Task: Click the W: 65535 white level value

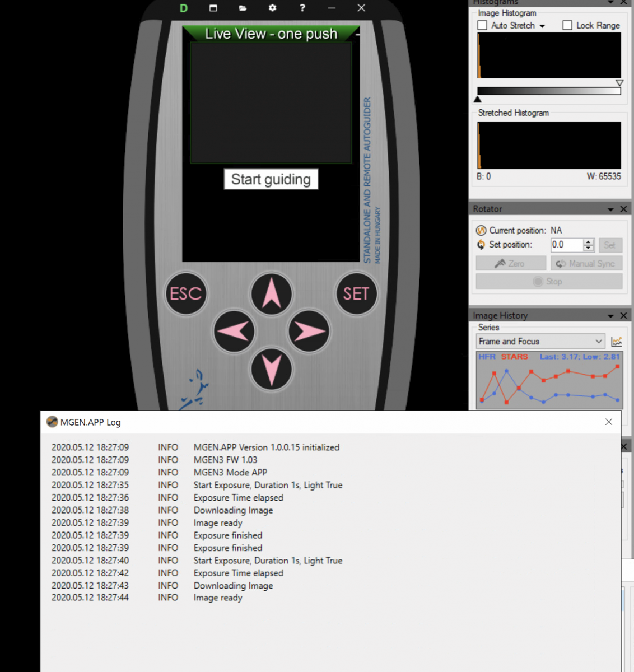Action: coord(604,176)
